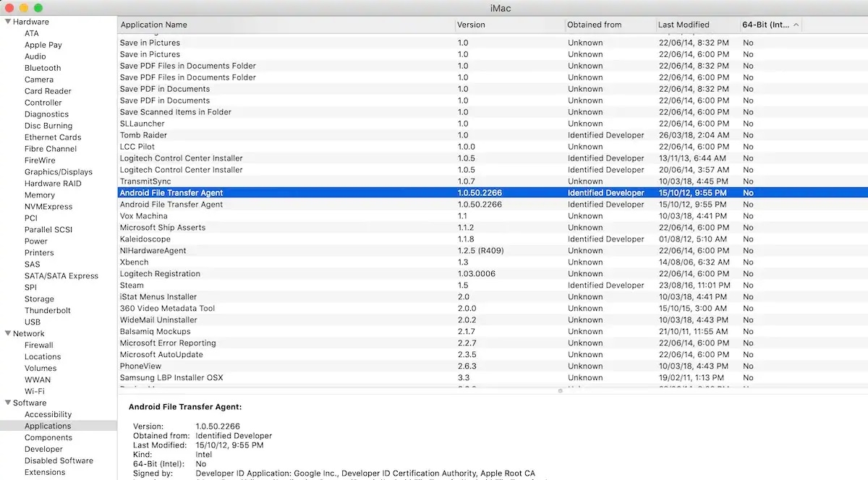Collapse the Network section triangle
868x480 pixels.
(7, 334)
